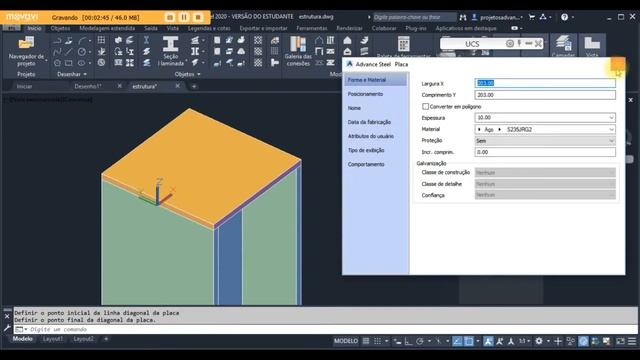Open the Proteção dropdown
The image size is (640, 360).
point(611,141)
